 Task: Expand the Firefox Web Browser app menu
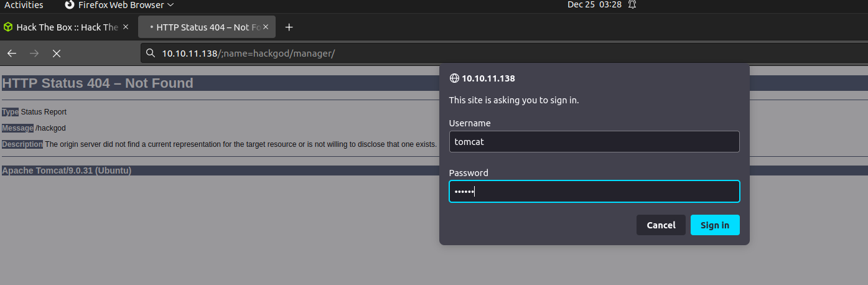[x=115, y=5]
